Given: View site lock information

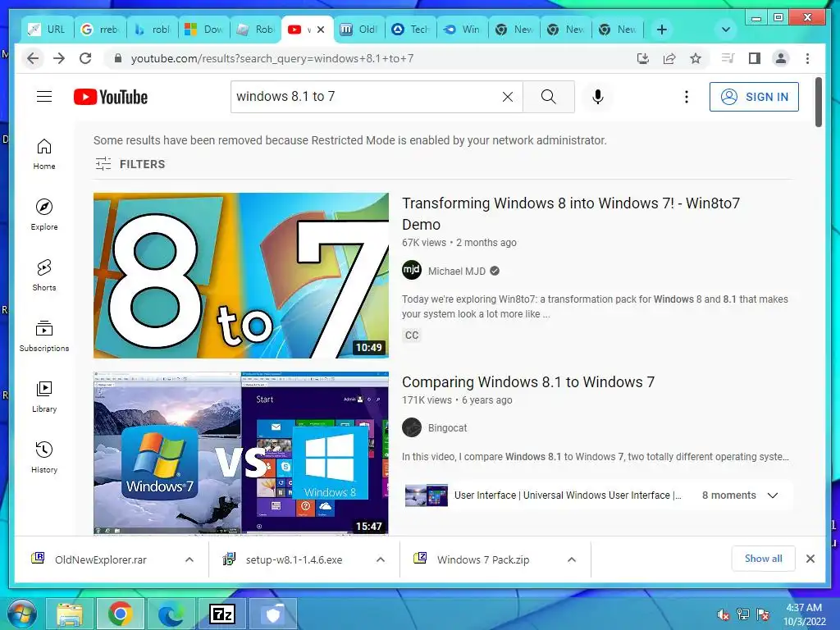Looking at the screenshot, I should tap(118, 58).
